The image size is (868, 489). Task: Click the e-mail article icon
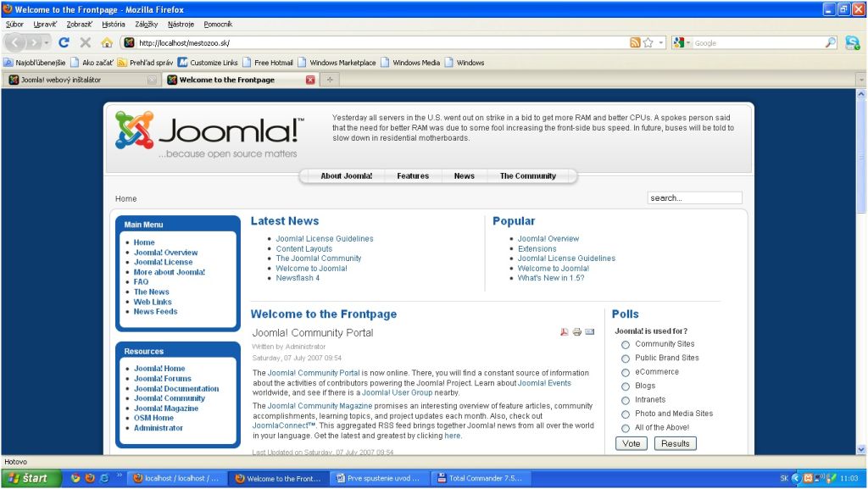[590, 332]
